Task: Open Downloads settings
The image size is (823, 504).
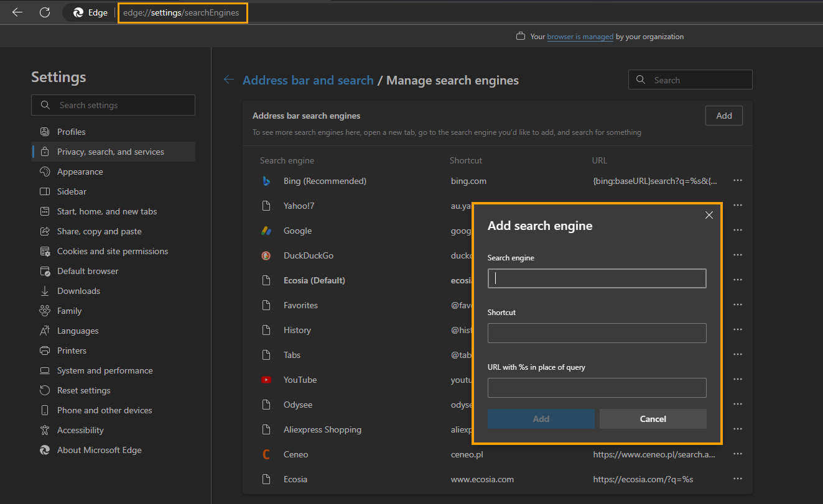Action: pyautogui.click(x=113, y=291)
